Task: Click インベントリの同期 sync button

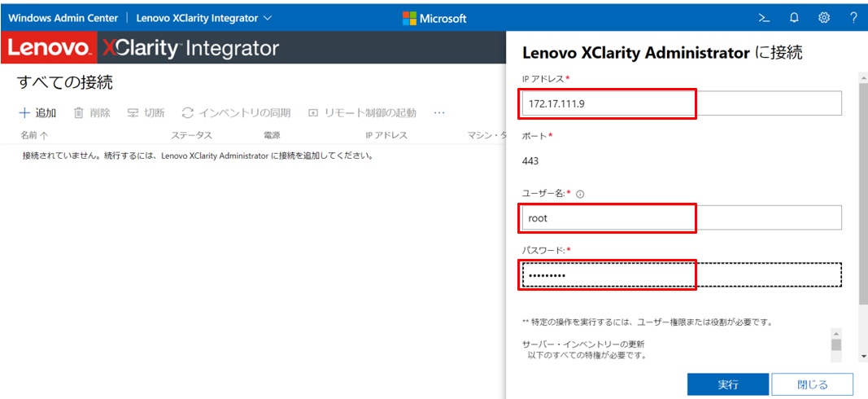Action: pos(236,113)
